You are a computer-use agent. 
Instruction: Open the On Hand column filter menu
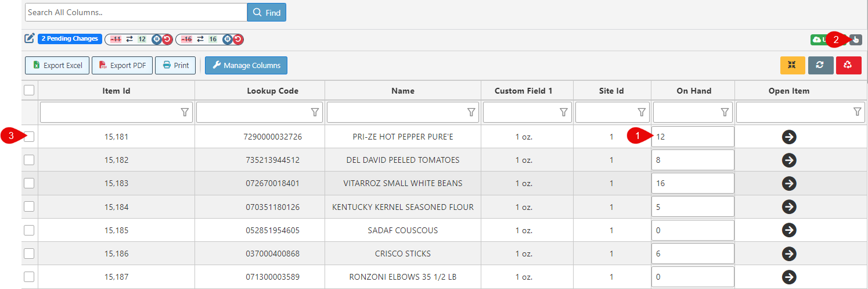pos(725,112)
